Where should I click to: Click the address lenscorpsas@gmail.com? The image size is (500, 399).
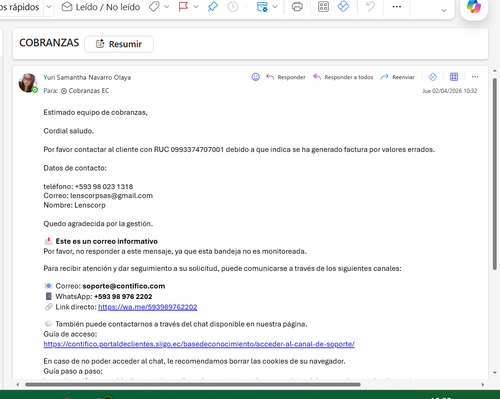(111, 196)
